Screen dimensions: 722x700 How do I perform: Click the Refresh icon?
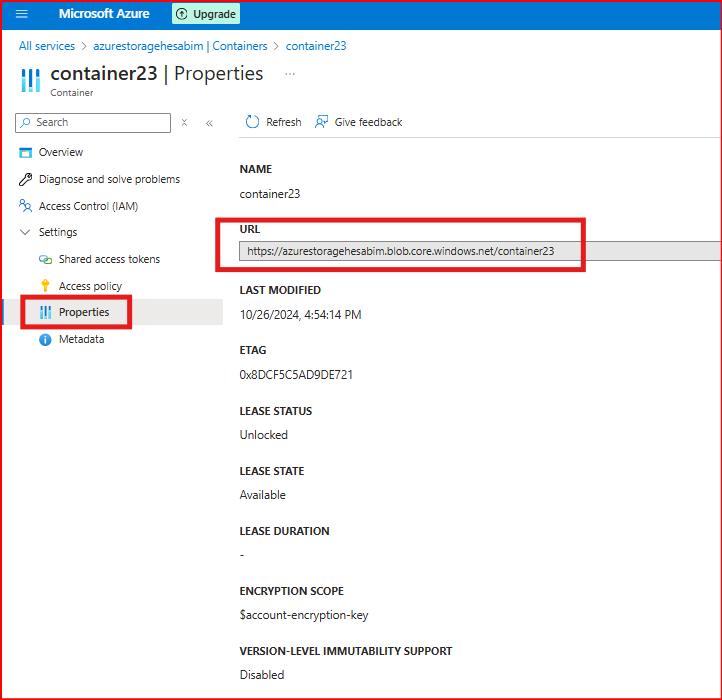(x=253, y=122)
